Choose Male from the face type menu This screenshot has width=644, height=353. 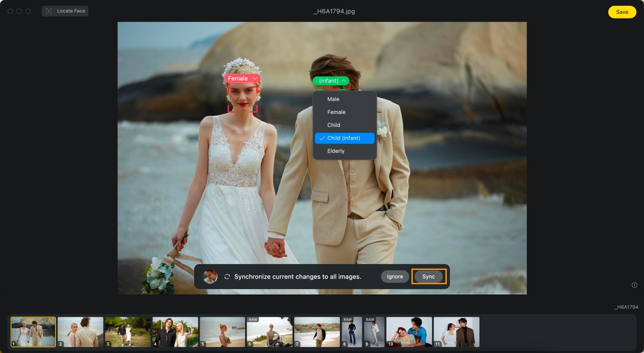334,99
